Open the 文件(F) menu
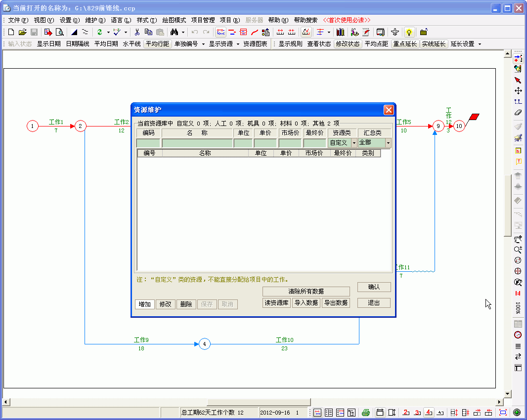The height and width of the screenshot is (420, 527). click(x=18, y=20)
